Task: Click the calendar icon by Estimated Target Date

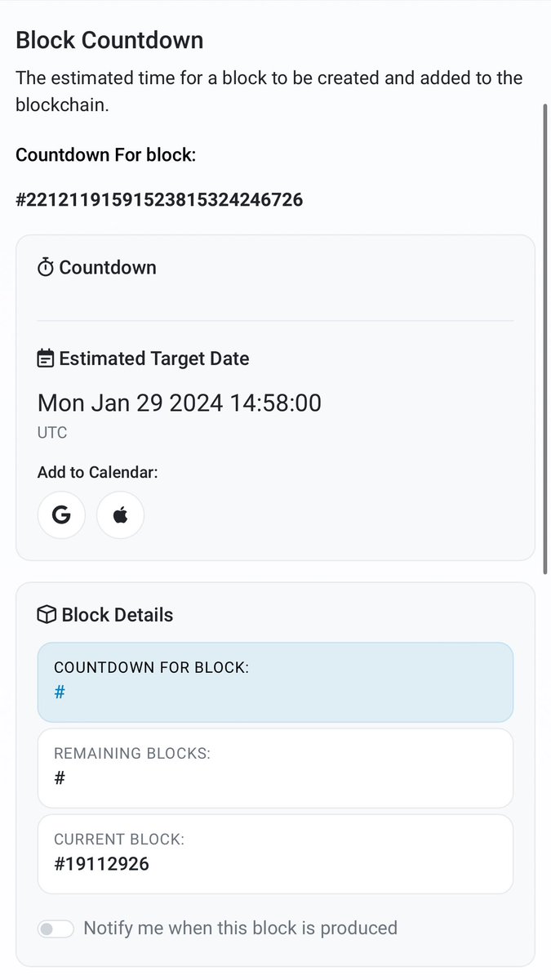Action: click(46, 359)
